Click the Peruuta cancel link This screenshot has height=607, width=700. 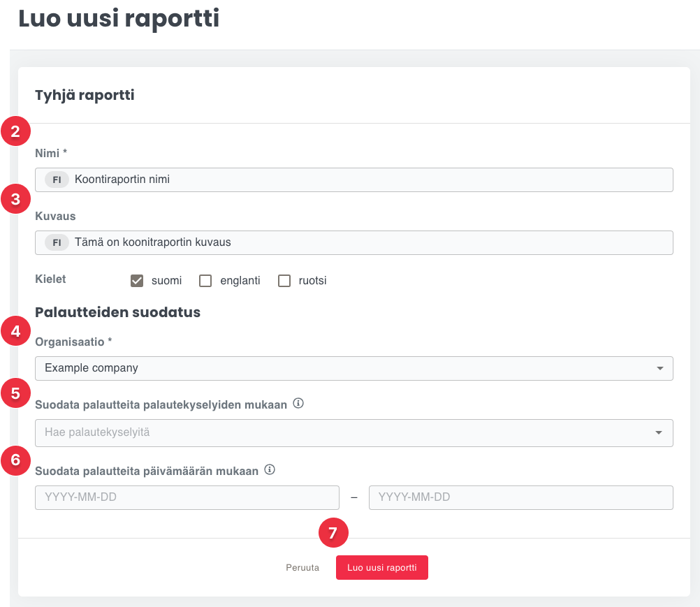302,568
